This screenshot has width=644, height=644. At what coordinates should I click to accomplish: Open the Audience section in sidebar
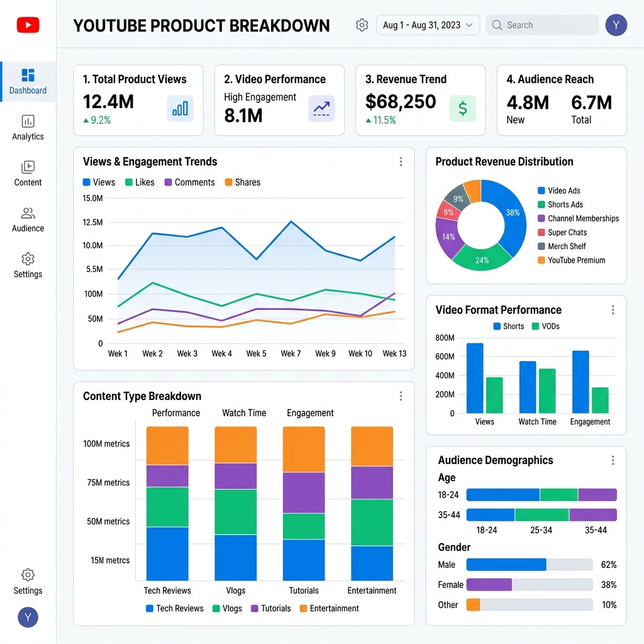point(28,219)
